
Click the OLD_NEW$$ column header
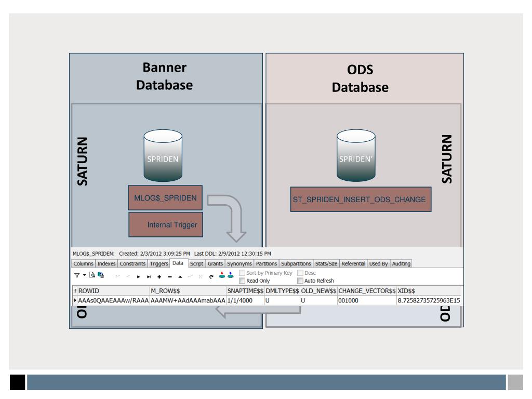pyautogui.click(x=318, y=291)
